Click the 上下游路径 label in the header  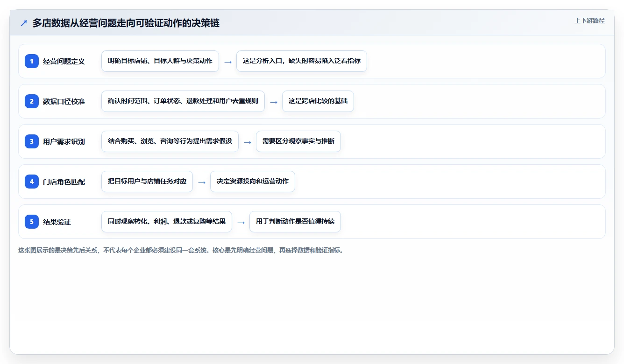(589, 21)
